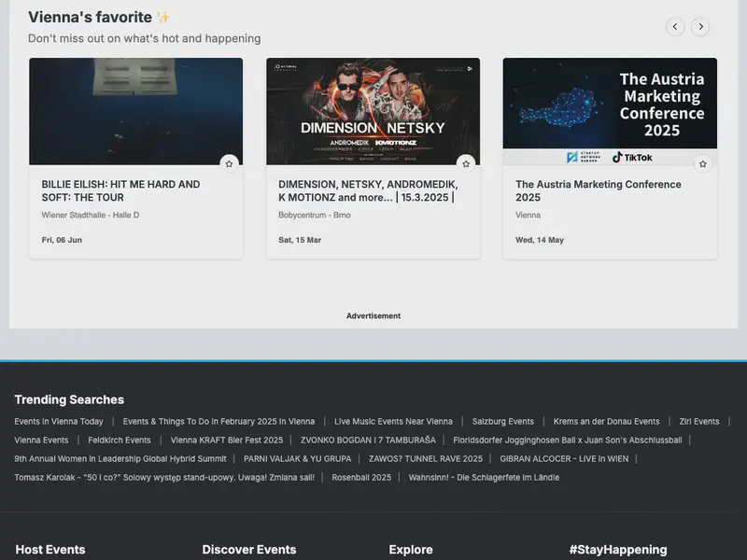Show previous Vienna's favorite events with left arrow
The height and width of the screenshot is (560, 747).
(674, 27)
